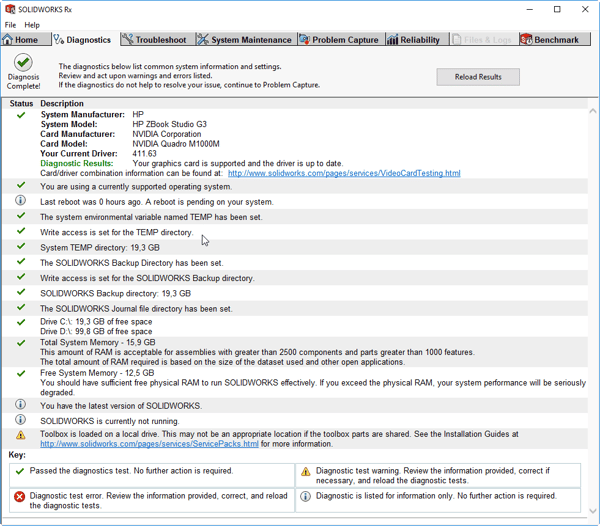
Task: Click the Diagnostics stethoscope icon
Action: (x=58, y=39)
